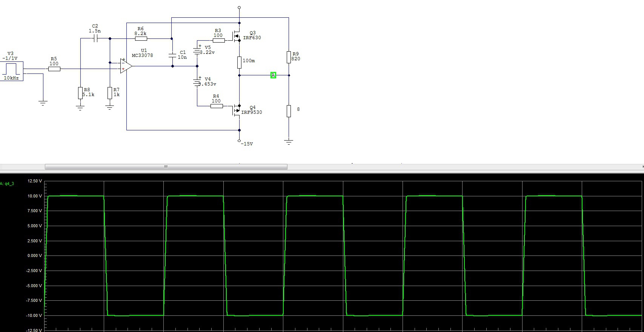Click the "-5.000 V" axis label

pyautogui.click(x=34, y=286)
